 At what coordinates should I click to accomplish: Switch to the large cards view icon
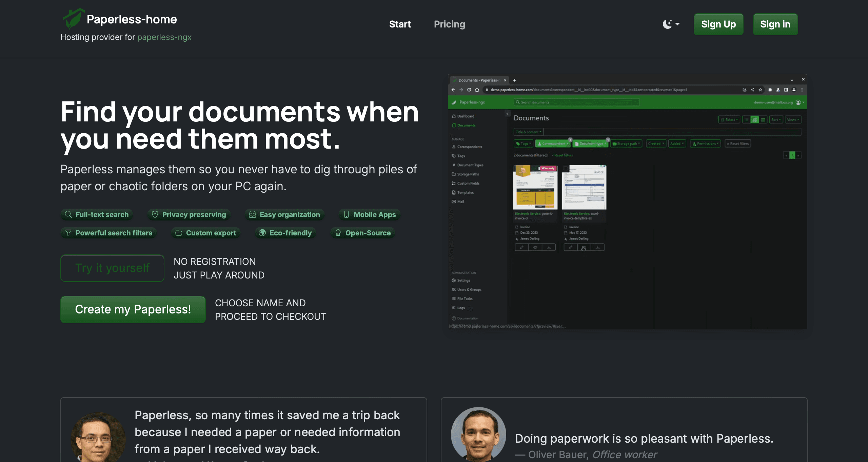tap(763, 119)
